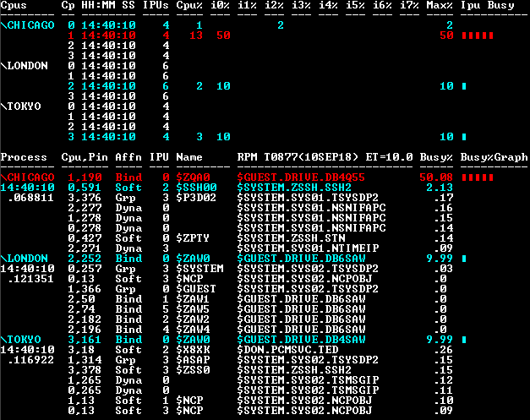Select the cyan \LONDON entry under Process
This screenshot has height=420, width=530.
click(x=24, y=259)
